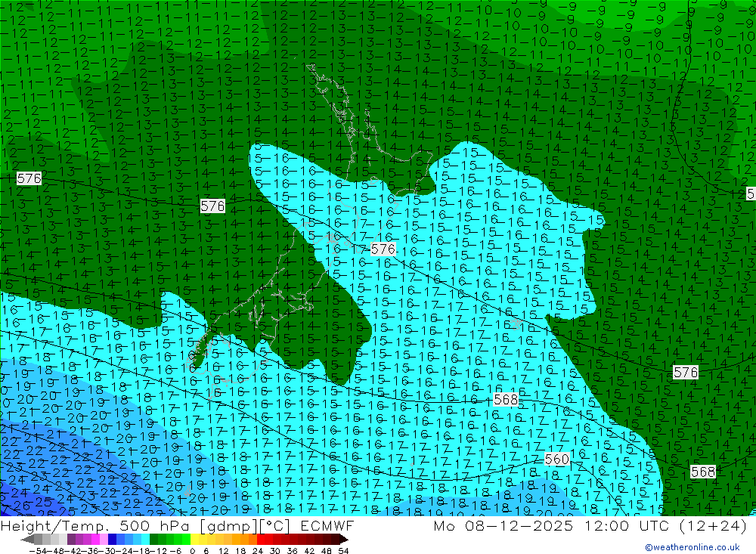Screen dimensions: 756x554
Task: Click the legend value label 54
Action: (x=343, y=549)
